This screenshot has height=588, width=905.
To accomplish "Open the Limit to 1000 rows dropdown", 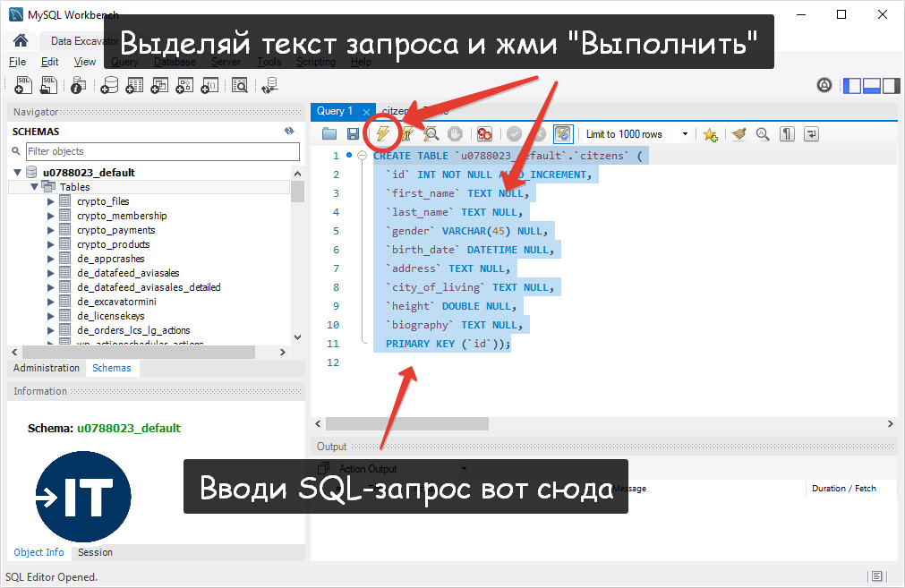I will click(x=684, y=133).
